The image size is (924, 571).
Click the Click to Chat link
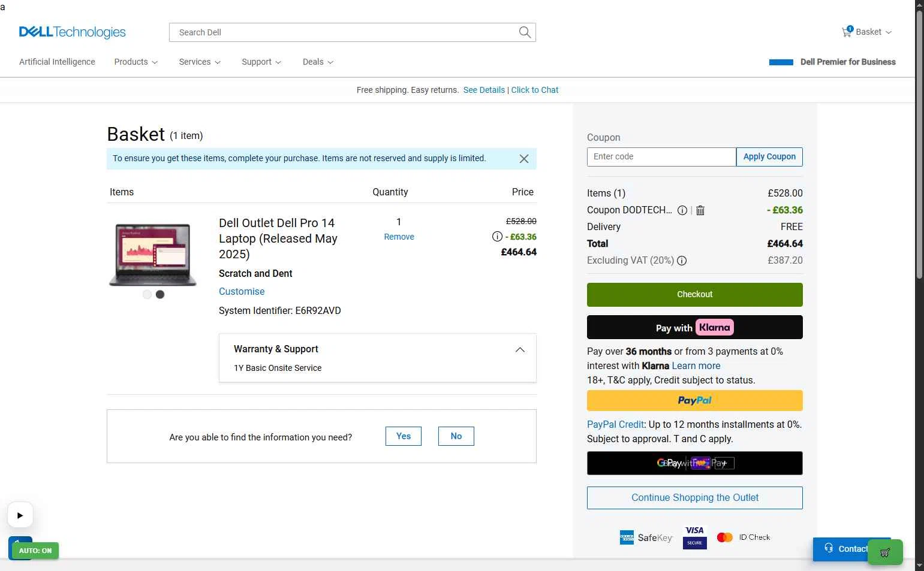(535, 90)
